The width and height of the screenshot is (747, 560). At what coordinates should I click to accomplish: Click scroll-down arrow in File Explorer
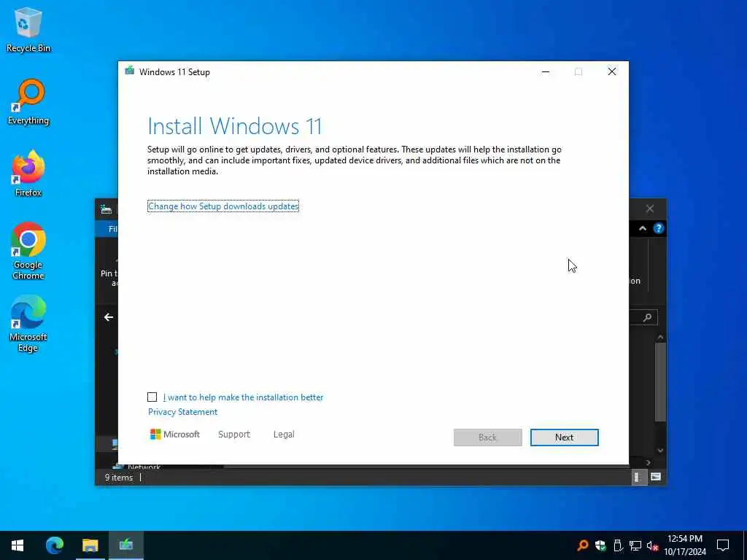[660, 451]
